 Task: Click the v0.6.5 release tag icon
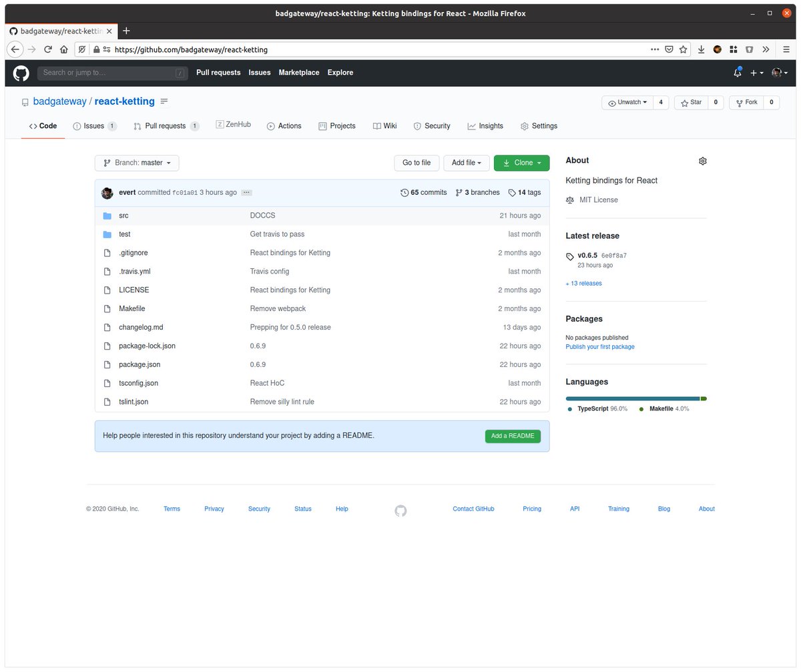[569, 256]
